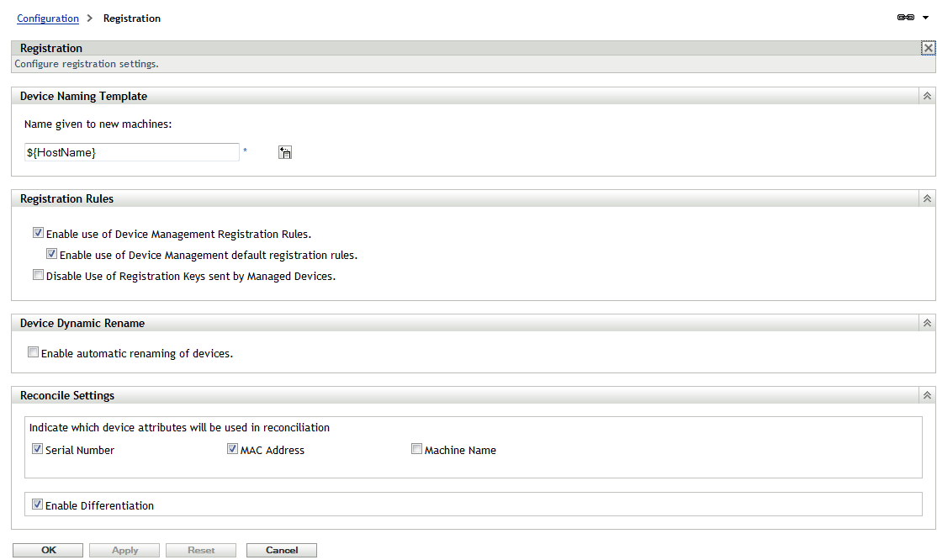
Task: Click the Device Naming Template heading
Action: click(x=83, y=96)
